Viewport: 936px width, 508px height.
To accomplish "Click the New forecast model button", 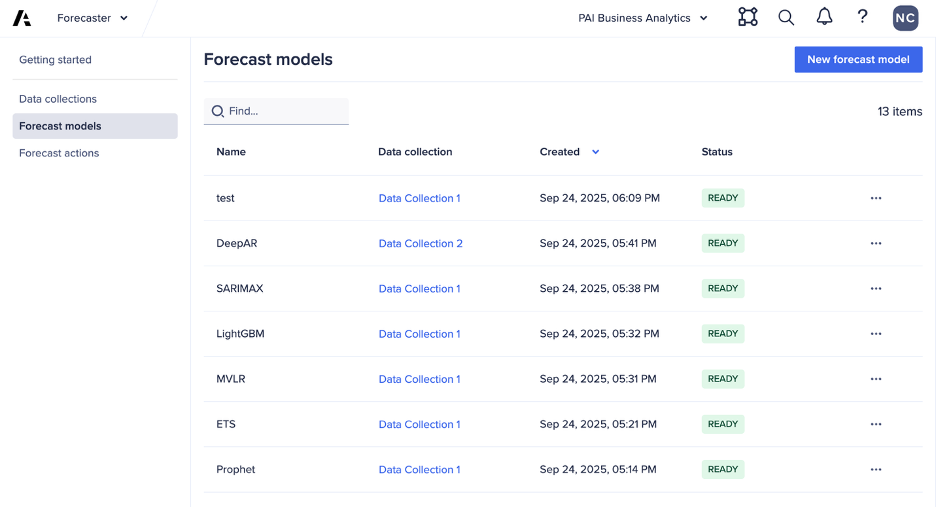I will [858, 59].
